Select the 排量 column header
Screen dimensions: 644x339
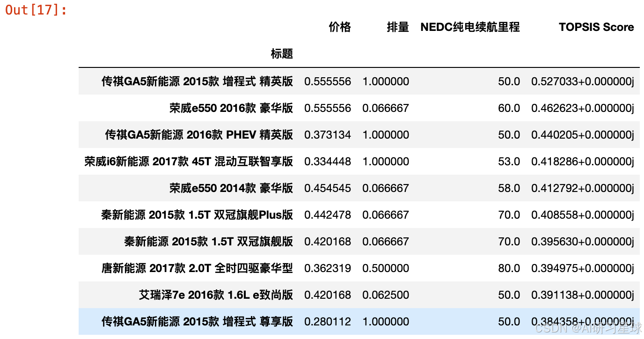point(398,27)
